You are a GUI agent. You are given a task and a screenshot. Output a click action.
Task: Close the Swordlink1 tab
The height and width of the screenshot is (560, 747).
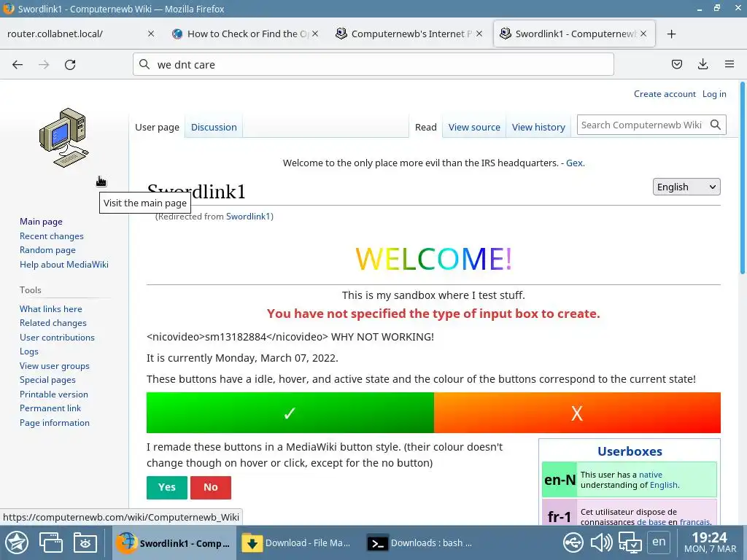click(643, 34)
